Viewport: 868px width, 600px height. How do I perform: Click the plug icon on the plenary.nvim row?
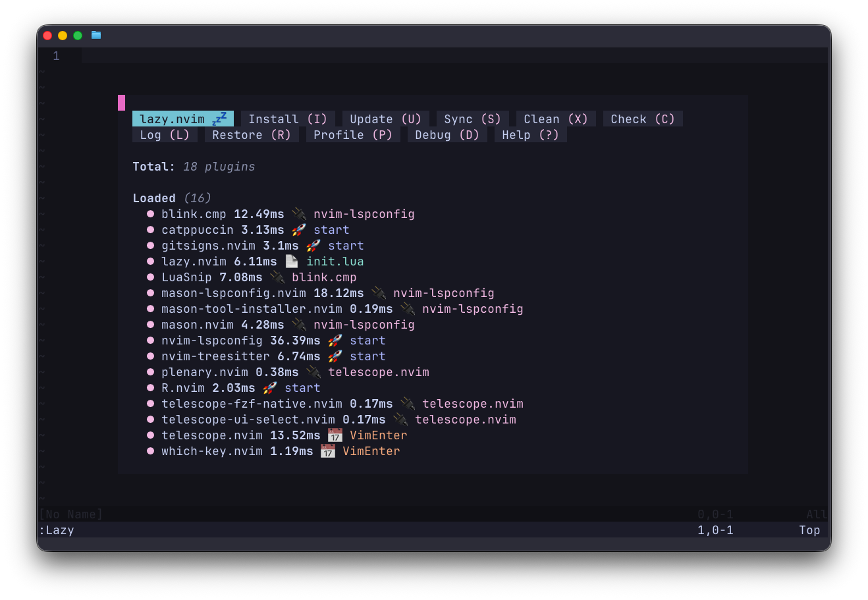click(x=313, y=372)
